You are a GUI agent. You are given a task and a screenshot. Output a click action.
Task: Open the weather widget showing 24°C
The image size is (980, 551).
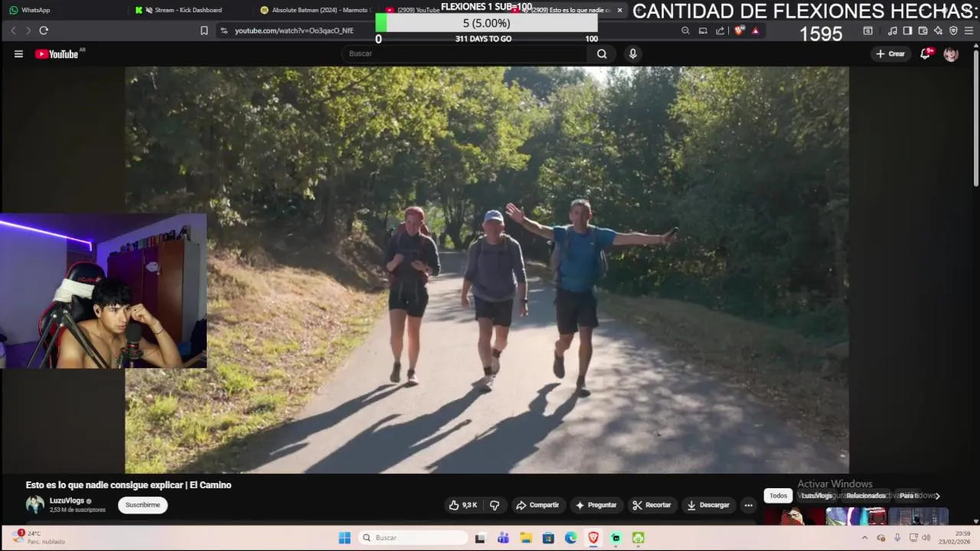pyautogui.click(x=40, y=537)
